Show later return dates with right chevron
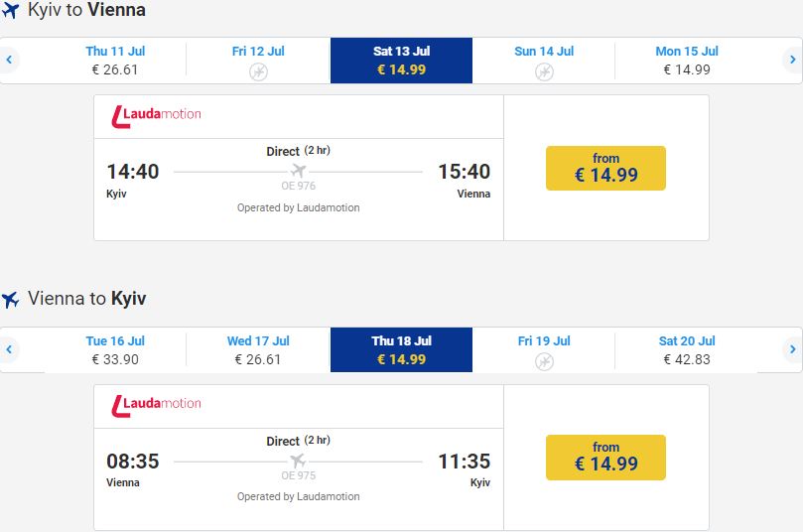This screenshot has height=532, width=803. tap(792, 349)
